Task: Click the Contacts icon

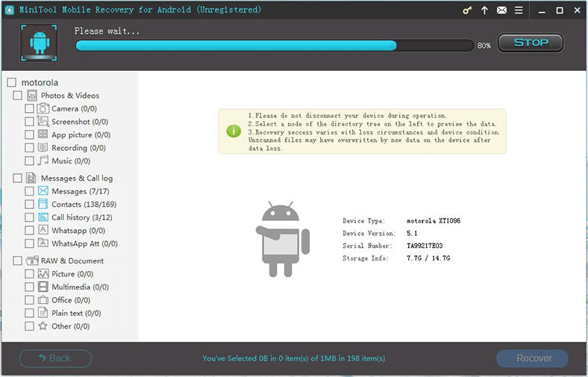Action: click(43, 204)
